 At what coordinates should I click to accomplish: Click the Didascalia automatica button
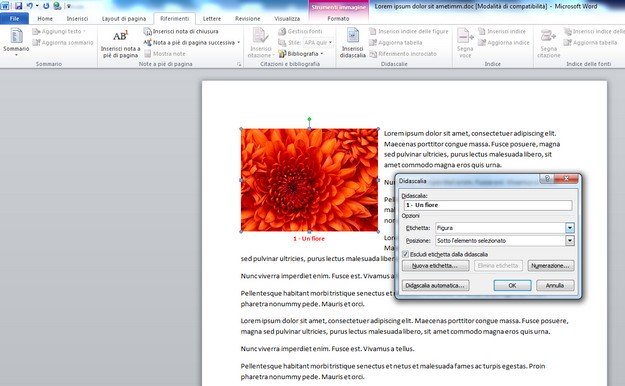tap(435, 286)
